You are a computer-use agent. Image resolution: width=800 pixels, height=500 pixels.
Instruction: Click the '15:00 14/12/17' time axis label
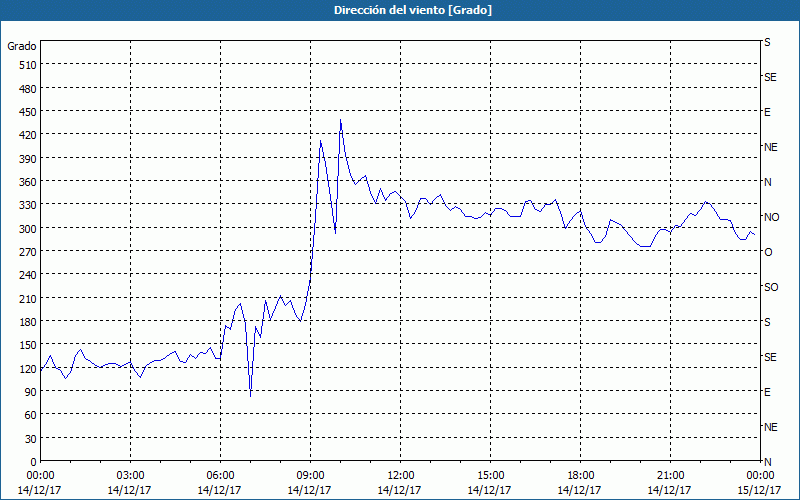(x=490, y=483)
